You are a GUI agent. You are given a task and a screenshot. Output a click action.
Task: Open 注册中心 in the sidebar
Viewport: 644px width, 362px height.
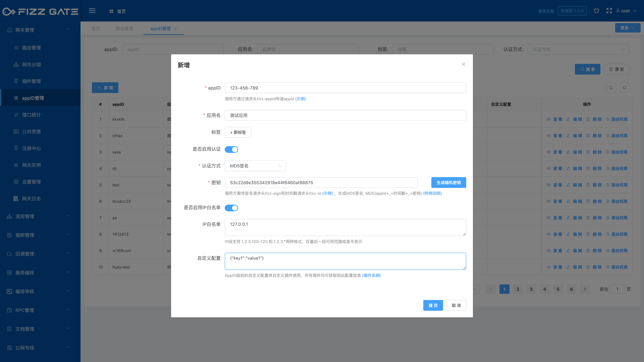[x=31, y=148]
